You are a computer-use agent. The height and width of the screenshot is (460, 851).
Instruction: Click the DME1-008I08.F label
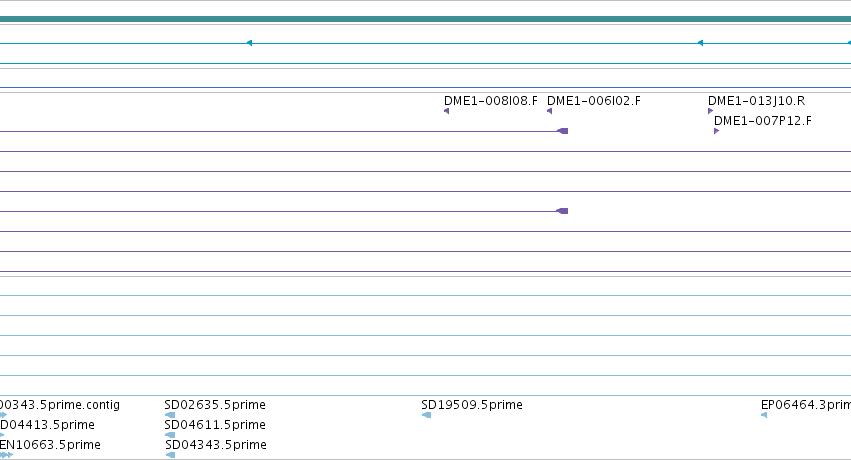click(491, 101)
